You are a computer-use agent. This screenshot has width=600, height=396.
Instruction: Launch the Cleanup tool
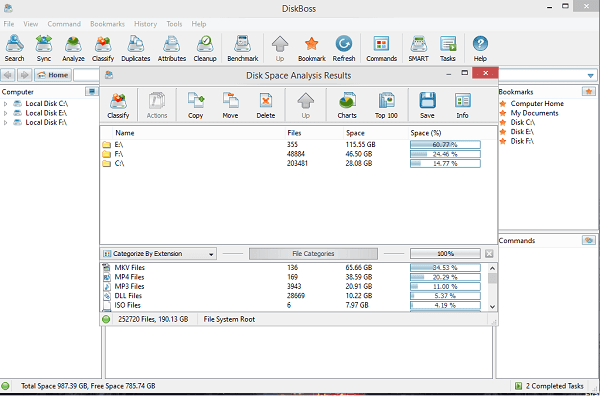pos(205,48)
